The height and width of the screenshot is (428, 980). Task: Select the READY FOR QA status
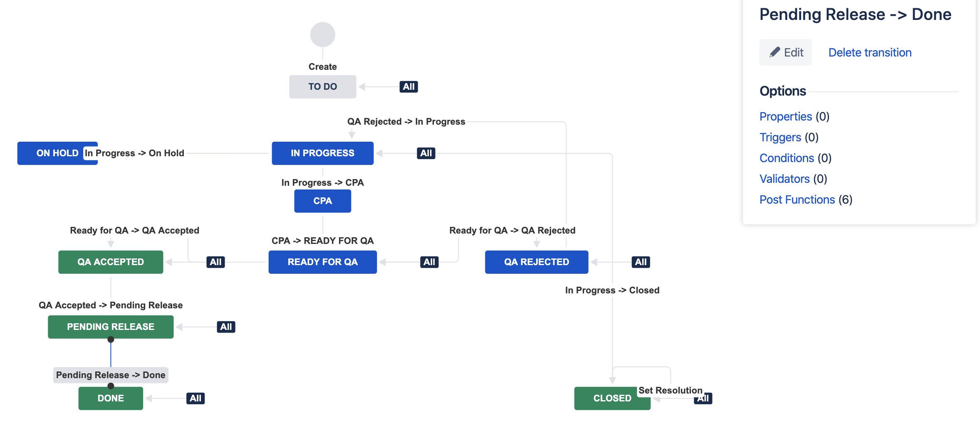pyautogui.click(x=322, y=262)
